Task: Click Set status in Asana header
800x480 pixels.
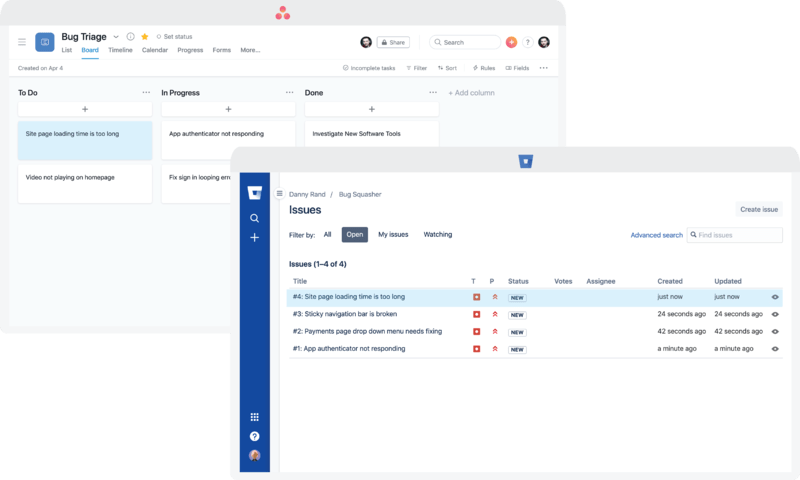Action: click(x=174, y=37)
